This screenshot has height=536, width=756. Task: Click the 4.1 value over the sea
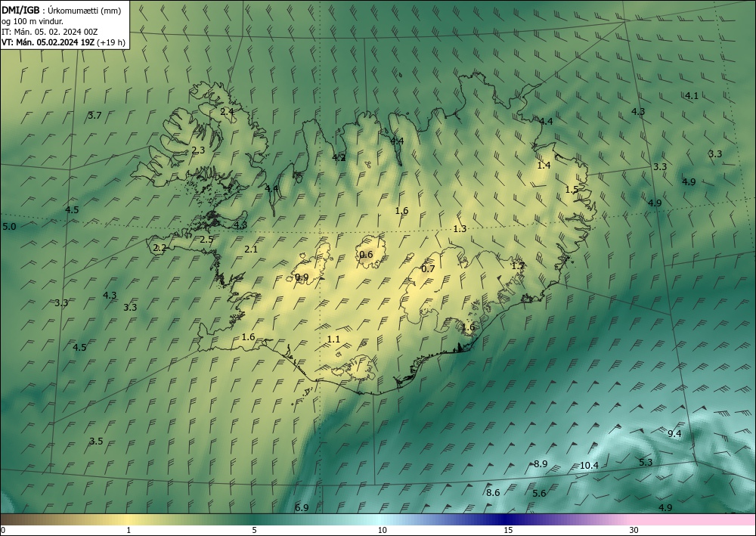[692, 96]
